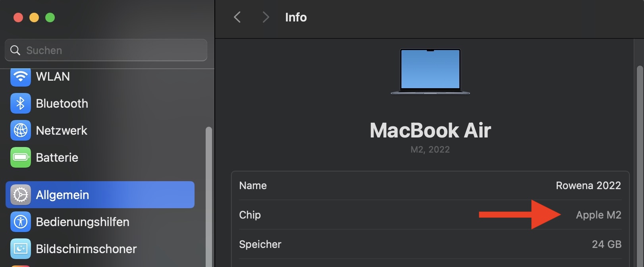Select Bedienungshilfen sidebar entry
This screenshot has width=644, height=267.
pyautogui.click(x=83, y=222)
